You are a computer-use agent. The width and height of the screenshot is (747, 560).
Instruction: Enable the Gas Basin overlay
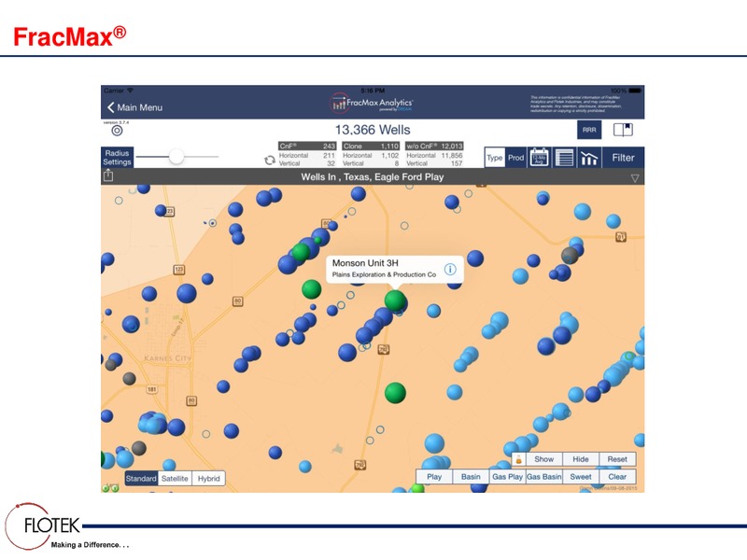pyautogui.click(x=544, y=477)
